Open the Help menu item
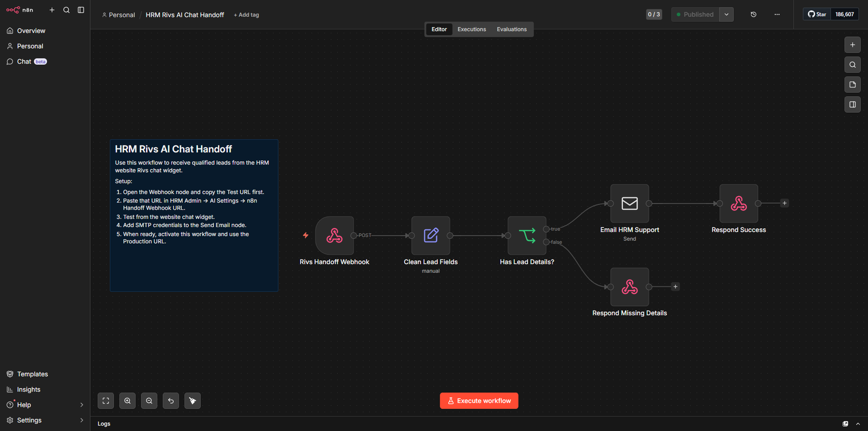This screenshot has width=868, height=431. tap(45, 404)
